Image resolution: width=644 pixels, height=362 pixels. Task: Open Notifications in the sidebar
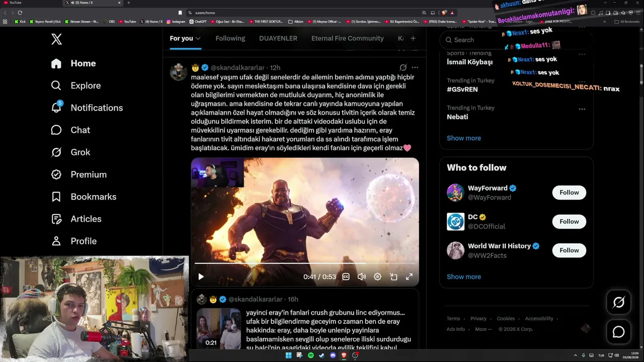(x=87, y=108)
